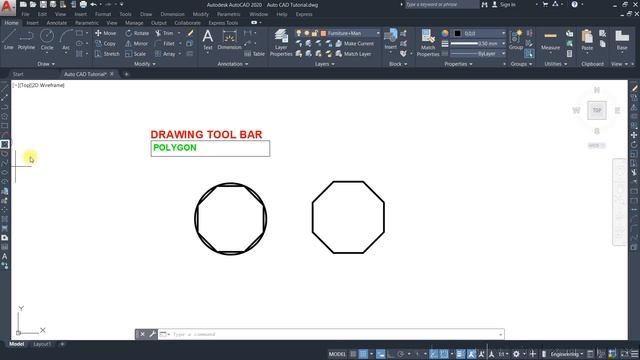640x360 pixels.
Task: Click the Help question mark icon
Action: click(574, 4)
